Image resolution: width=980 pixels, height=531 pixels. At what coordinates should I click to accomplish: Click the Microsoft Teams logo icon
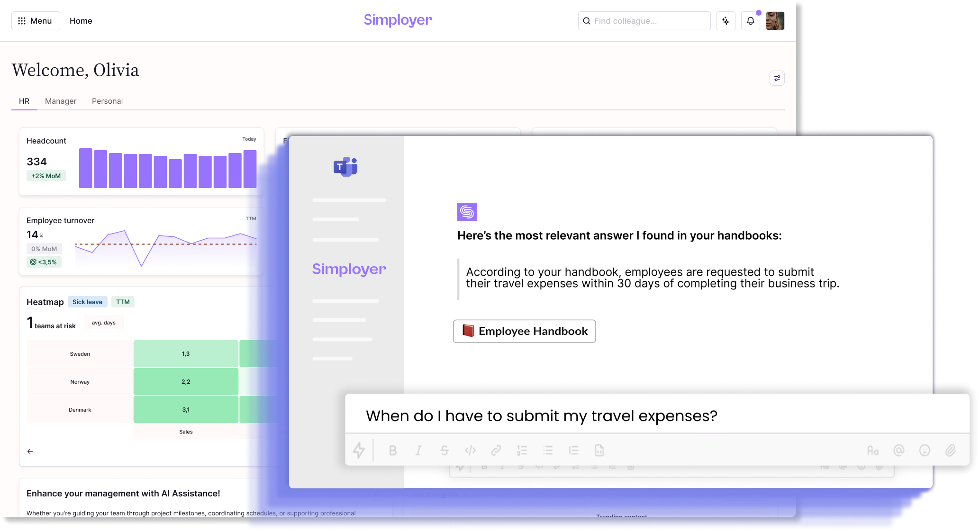(x=345, y=167)
